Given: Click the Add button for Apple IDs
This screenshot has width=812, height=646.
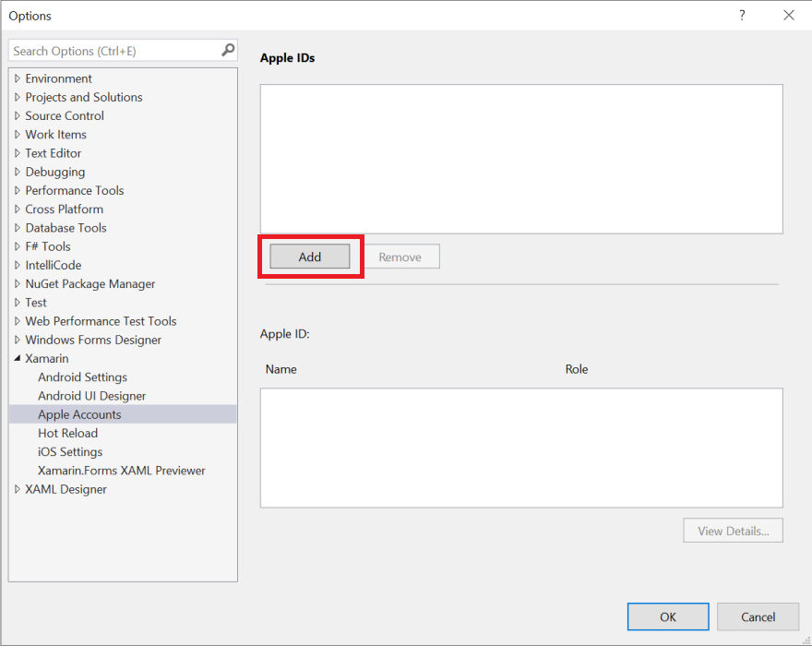Looking at the screenshot, I should [x=309, y=257].
